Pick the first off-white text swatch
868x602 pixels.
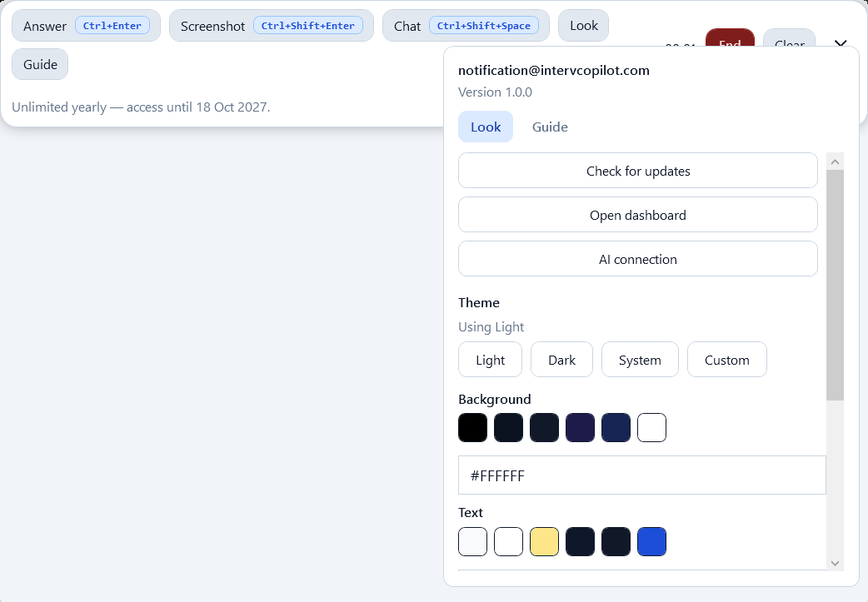pos(473,541)
